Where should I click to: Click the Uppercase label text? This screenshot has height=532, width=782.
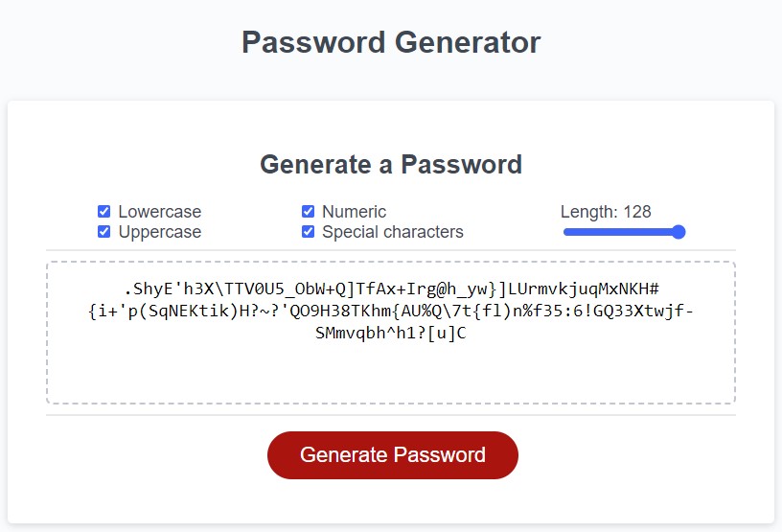159,232
